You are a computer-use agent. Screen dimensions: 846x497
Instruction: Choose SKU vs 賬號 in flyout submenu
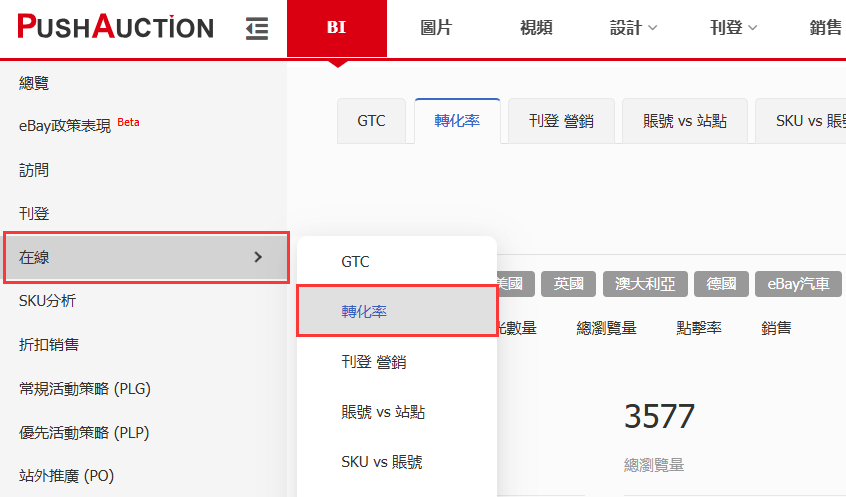coord(381,462)
